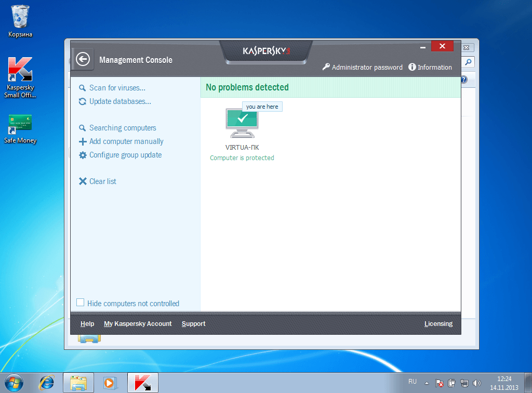This screenshot has height=393, width=532.
Task: Click the help question icon in background window
Action: [x=464, y=80]
